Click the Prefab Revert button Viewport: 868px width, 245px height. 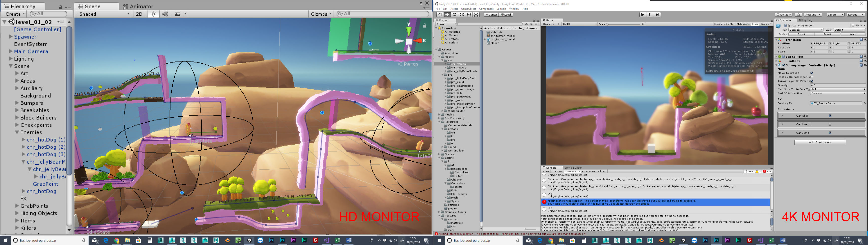click(827, 34)
